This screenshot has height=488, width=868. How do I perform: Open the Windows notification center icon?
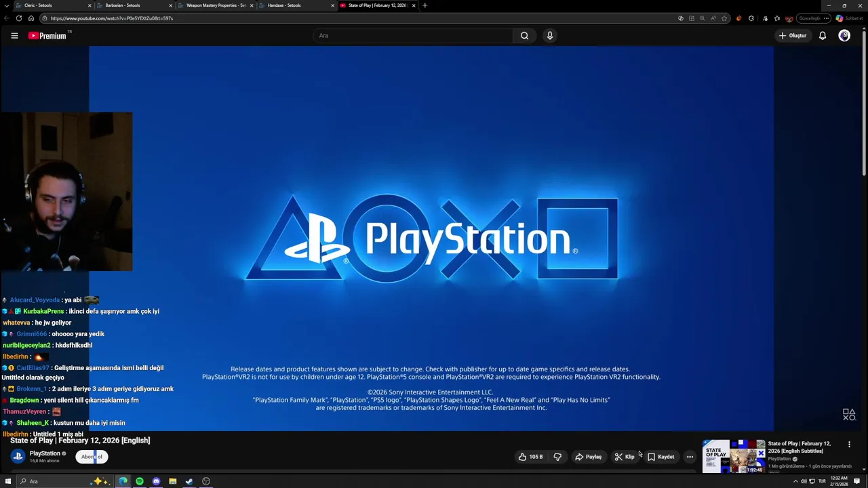click(x=857, y=481)
